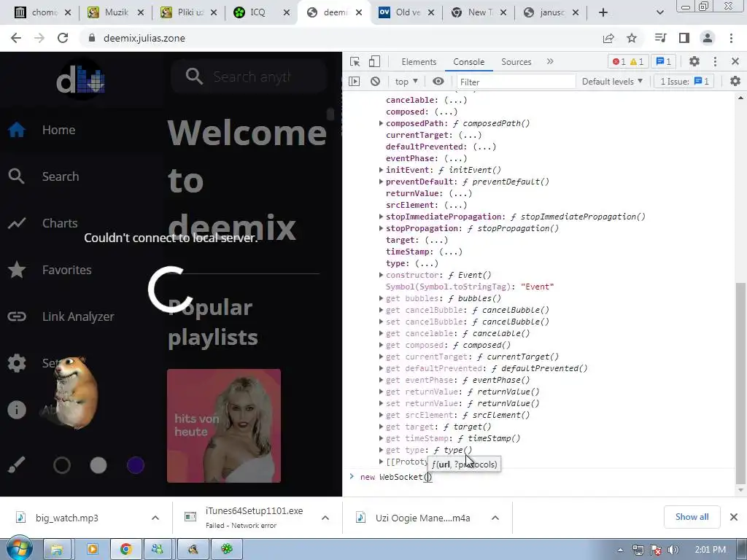Expand the preventDefault property
This screenshot has width=747, height=560.
tap(381, 182)
